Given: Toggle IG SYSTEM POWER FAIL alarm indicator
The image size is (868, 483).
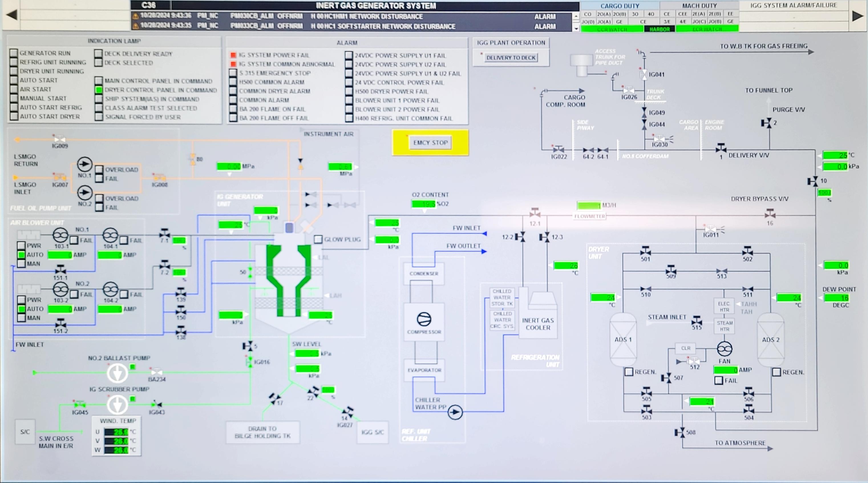Looking at the screenshot, I should [233, 55].
